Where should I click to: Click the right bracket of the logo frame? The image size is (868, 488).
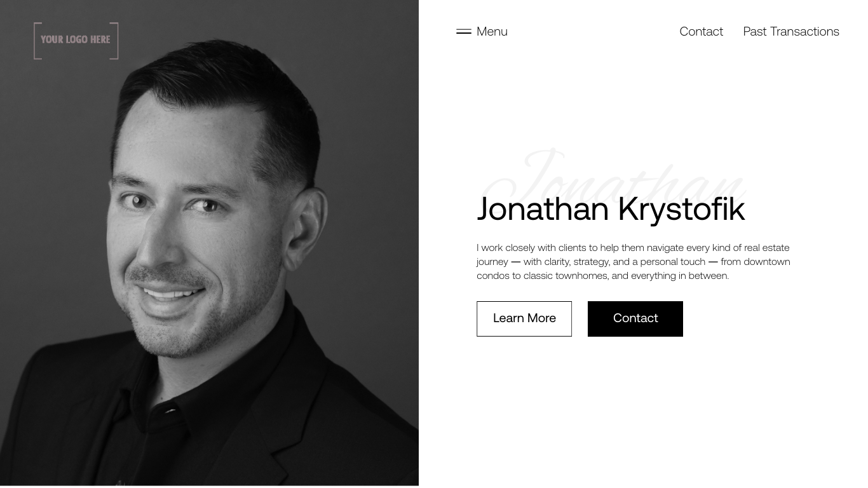115,41
